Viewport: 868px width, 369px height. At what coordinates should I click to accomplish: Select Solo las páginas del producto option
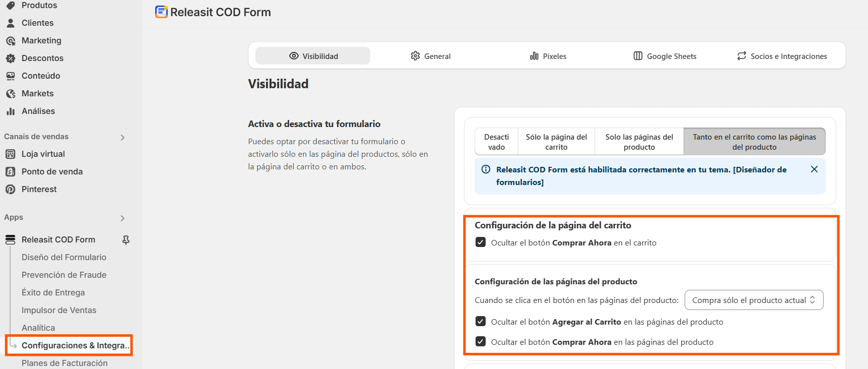coord(639,142)
